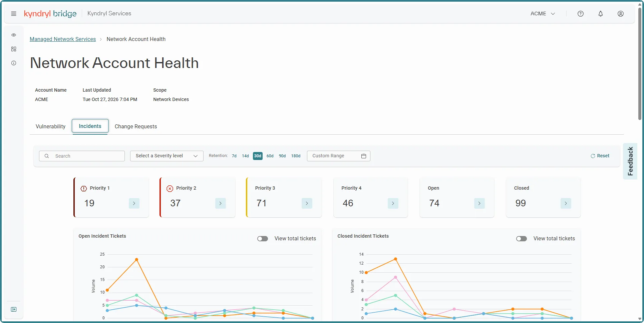This screenshot has height=323, width=644.
Task: Open the Select a Severity level dropdown
Action: pyautogui.click(x=167, y=156)
